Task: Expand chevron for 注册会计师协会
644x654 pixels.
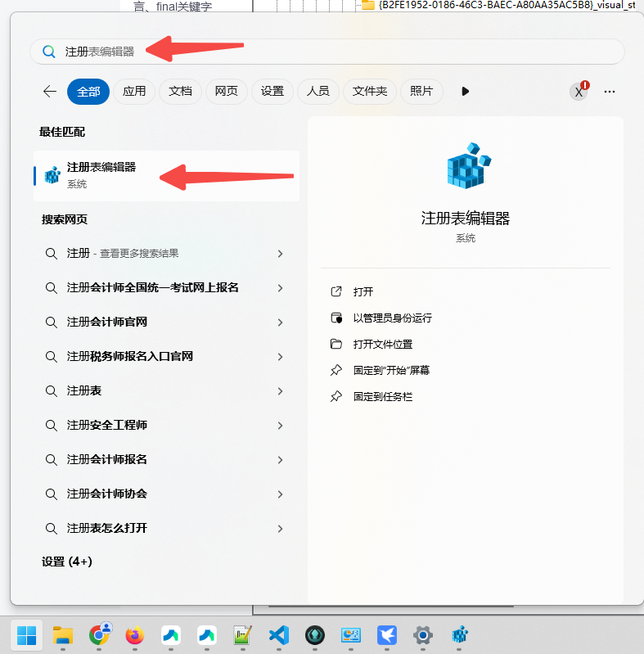Action: (281, 494)
